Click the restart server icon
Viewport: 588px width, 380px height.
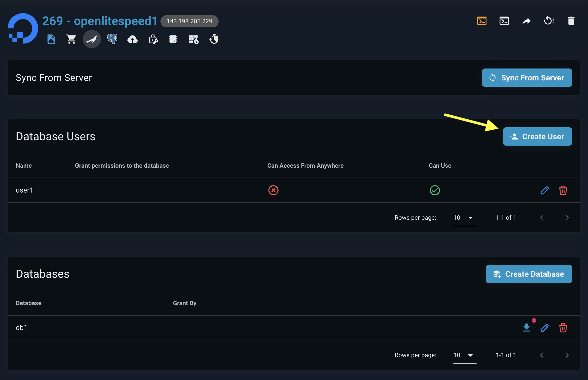[549, 21]
